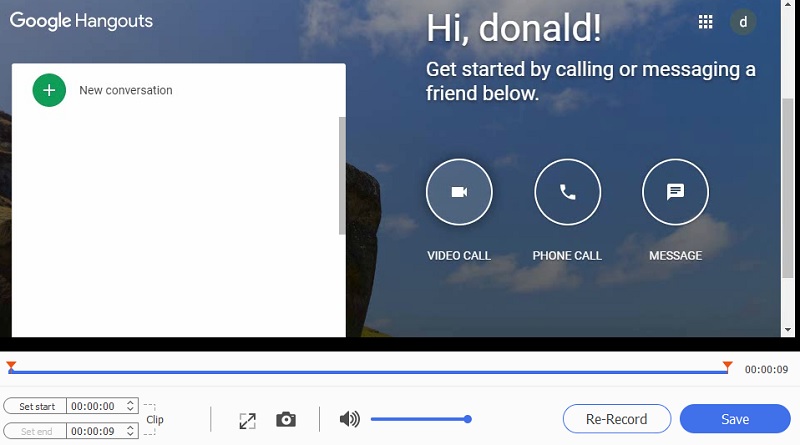Click the orange clip end marker

[x=728, y=366]
